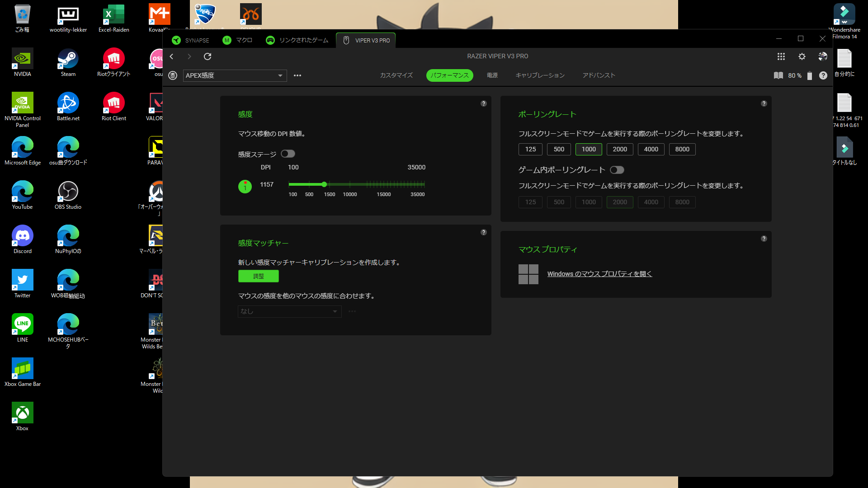868x488 pixels.
Task: Set polling rate to 125
Action: pos(530,149)
